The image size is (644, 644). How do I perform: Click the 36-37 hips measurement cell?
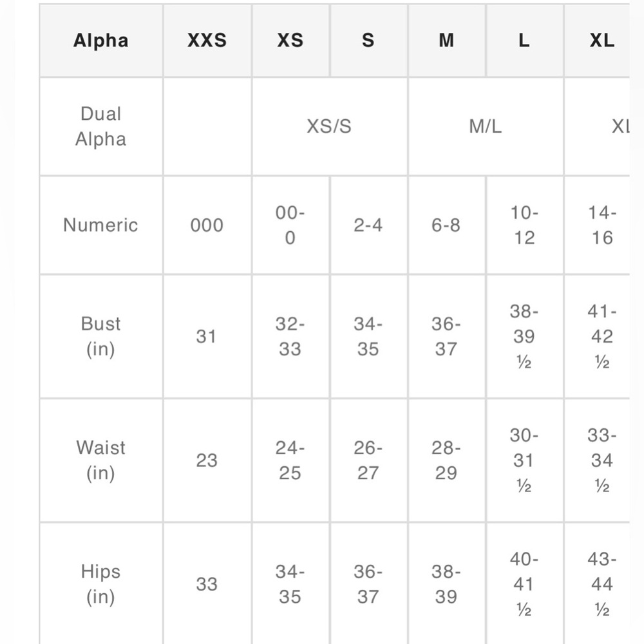(x=368, y=584)
